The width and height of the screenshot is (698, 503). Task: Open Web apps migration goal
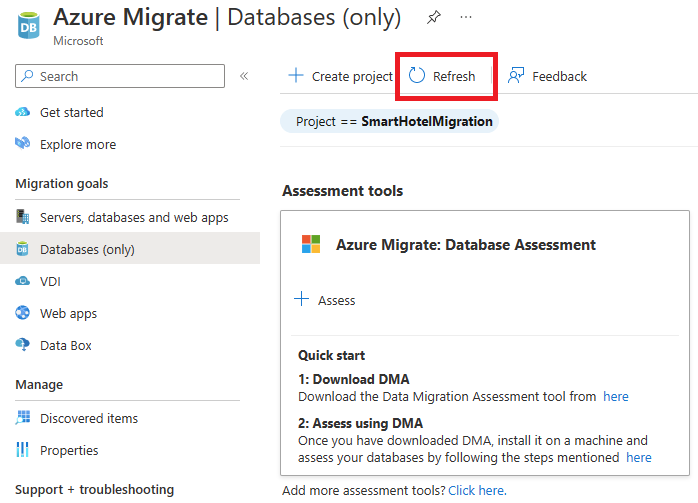pyautogui.click(x=69, y=314)
